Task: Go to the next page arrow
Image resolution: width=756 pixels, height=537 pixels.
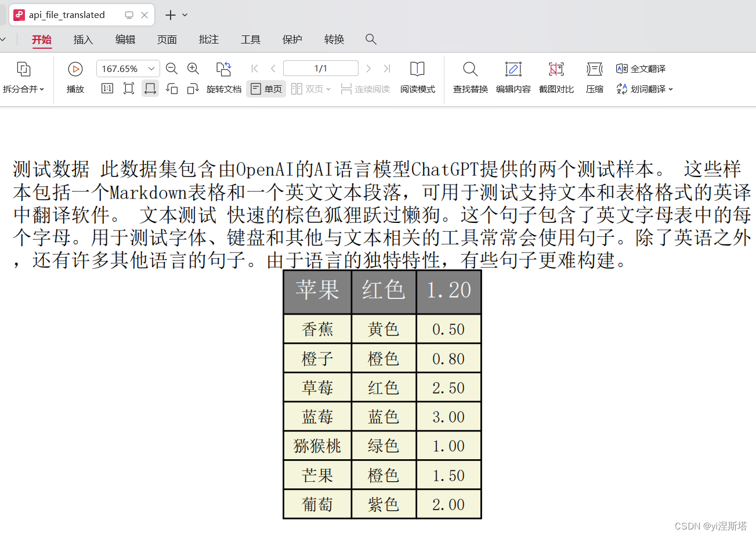Action: 368,69
